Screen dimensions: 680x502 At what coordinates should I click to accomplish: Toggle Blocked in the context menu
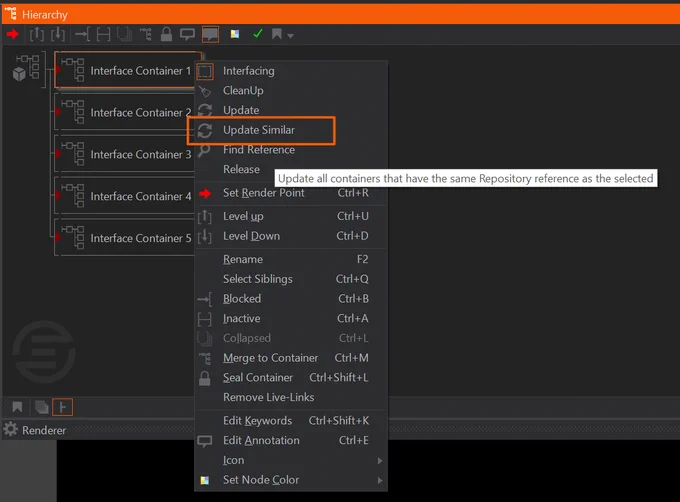coord(291,299)
